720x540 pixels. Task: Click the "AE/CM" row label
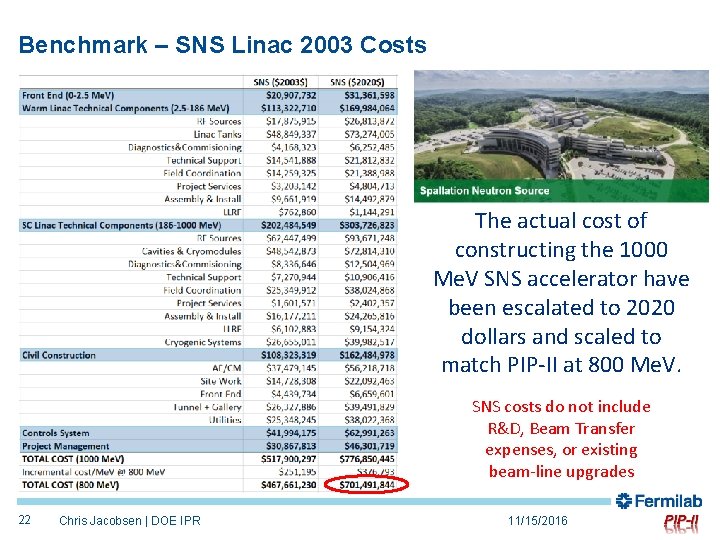click(227, 368)
